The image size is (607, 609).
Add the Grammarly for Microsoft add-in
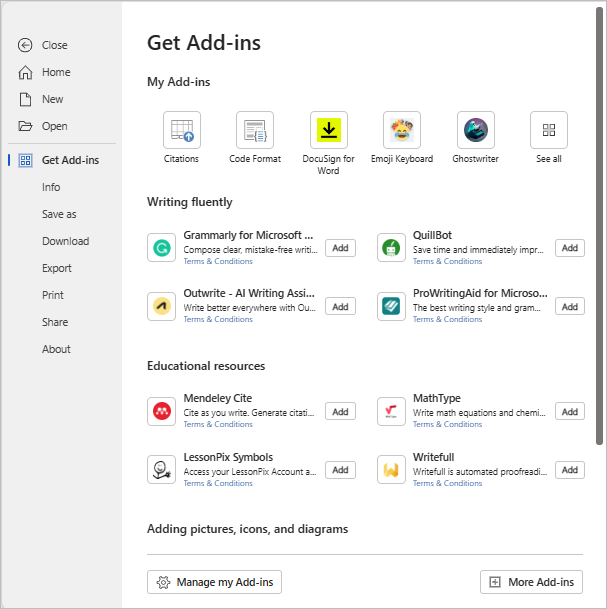pyautogui.click(x=340, y=248)
